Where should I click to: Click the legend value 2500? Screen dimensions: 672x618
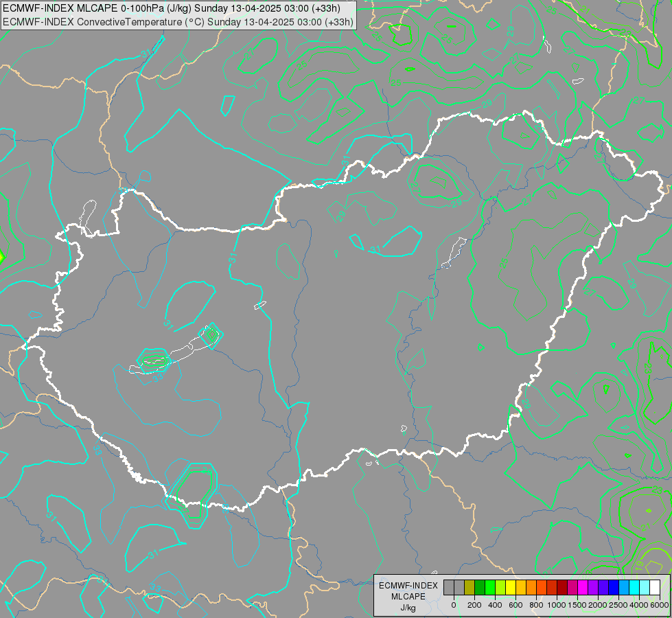[x=618, y=605]
